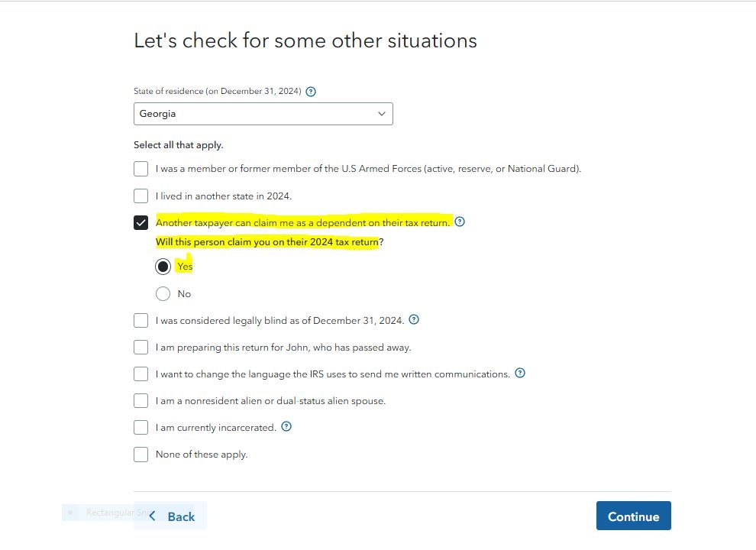Image resolution: width=756 pixels, height=550 pixels.
Task: Check 'I am currently incarcerated' box
Action: point(141,428)
